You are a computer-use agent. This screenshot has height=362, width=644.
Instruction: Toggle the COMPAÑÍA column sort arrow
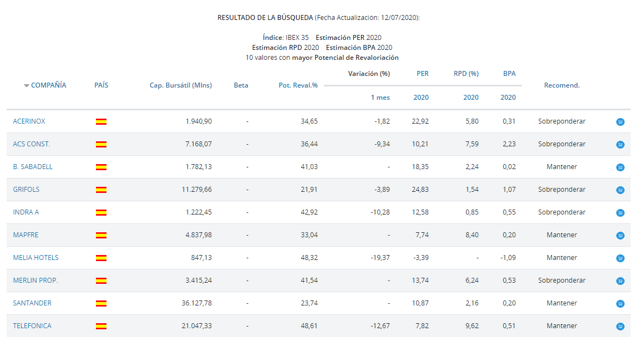pos(26,85)
